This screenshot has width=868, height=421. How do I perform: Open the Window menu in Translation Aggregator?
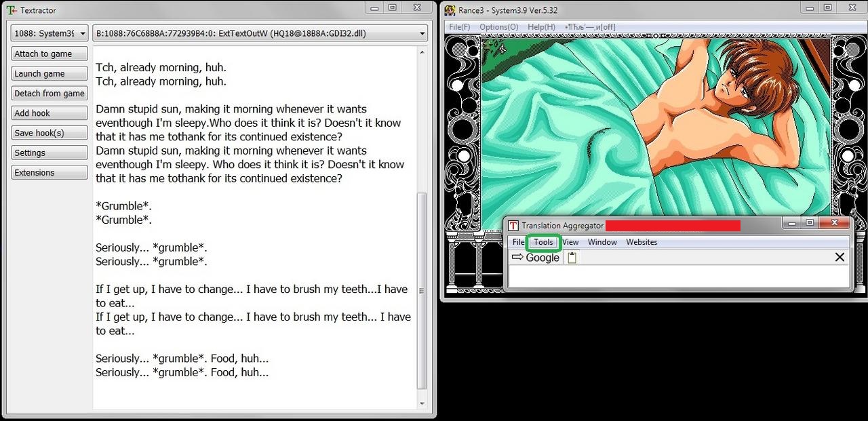click(x=602, y=242)
